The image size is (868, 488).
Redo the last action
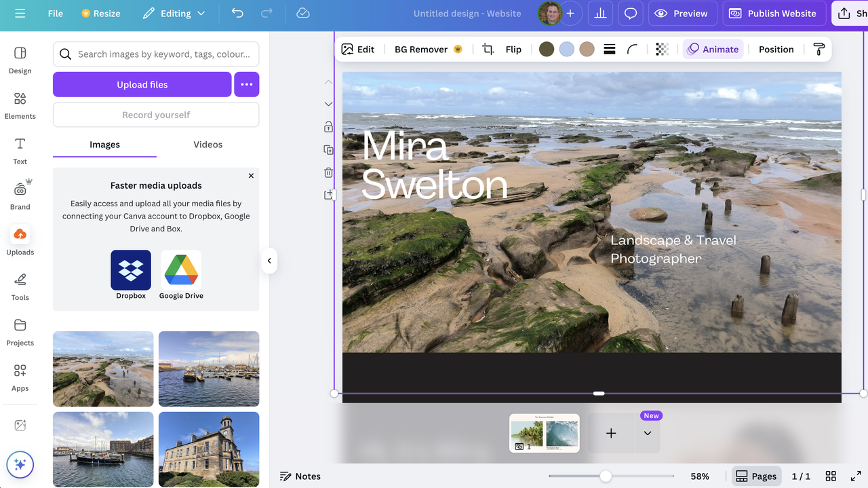(x=267, y=14)
